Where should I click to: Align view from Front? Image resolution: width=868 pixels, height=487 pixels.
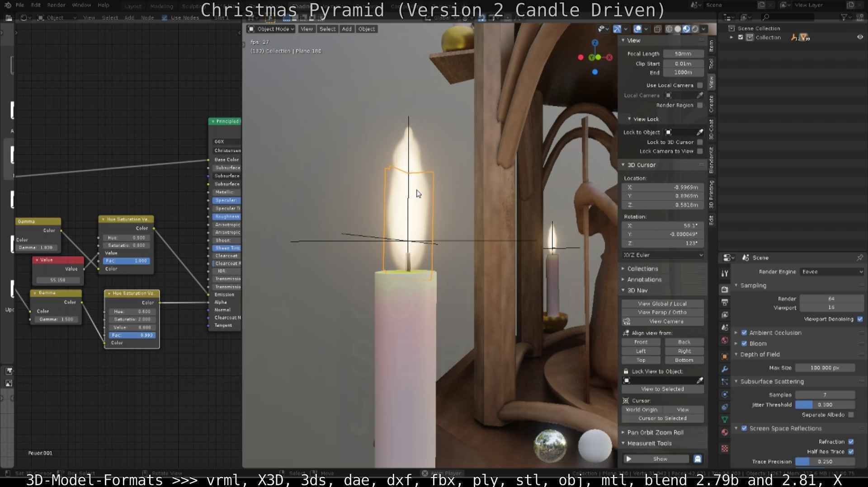[x=641, y=342]
